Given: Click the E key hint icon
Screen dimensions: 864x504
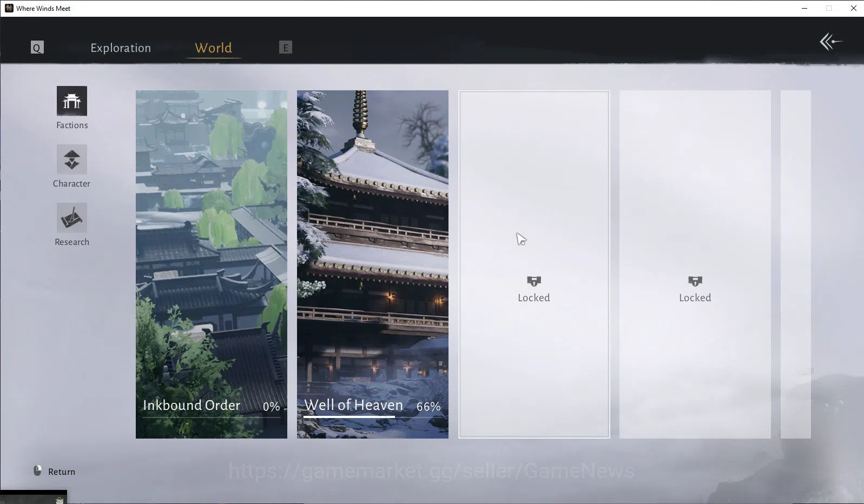Looking at the screenshot, I should 286,48.
